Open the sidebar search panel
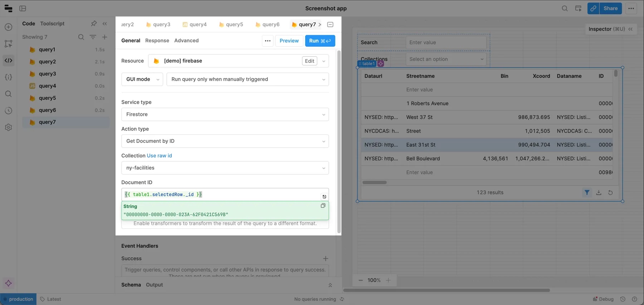Screen dimensions: 644x305 9,94
